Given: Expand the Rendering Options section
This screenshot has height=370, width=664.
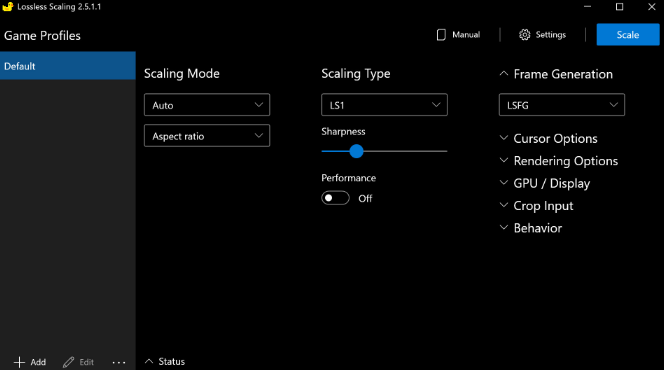Looking at the screenshot, I should pos(559,161).
